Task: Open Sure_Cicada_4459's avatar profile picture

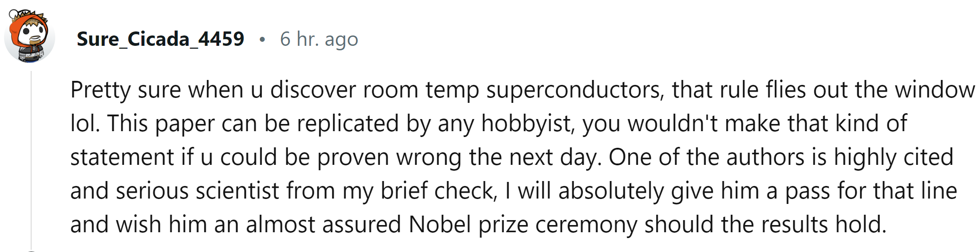Action: pyautogui.click(x=29, y=36)
